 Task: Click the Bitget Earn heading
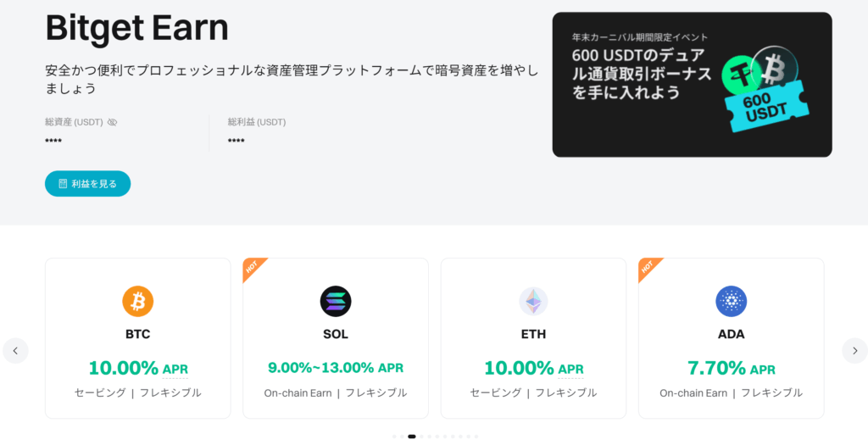tap(136, 28)
